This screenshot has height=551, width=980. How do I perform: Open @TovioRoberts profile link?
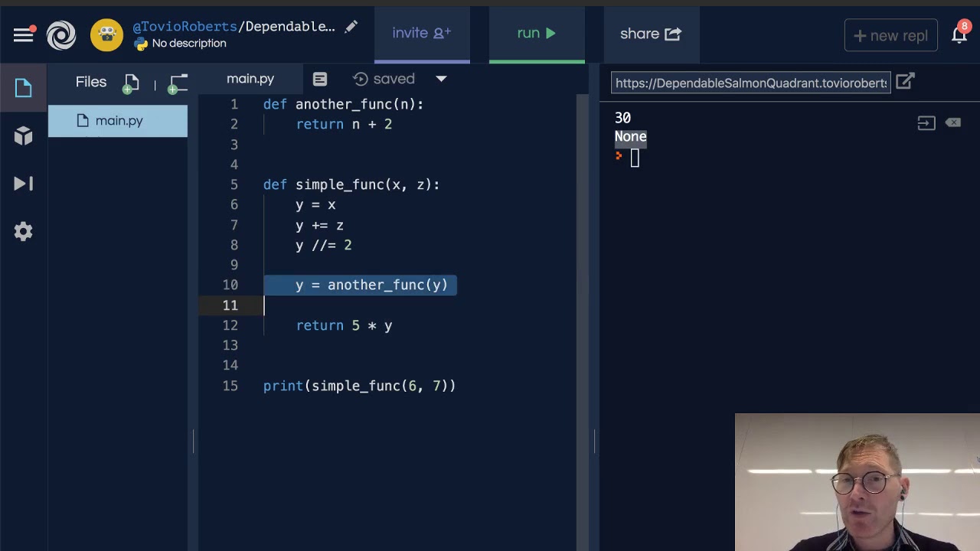(185, 27)
